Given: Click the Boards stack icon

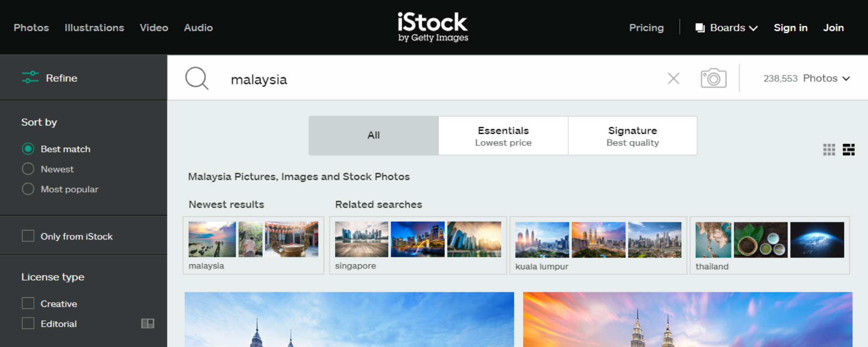Looking at the screenshot, I should [700, 28].
